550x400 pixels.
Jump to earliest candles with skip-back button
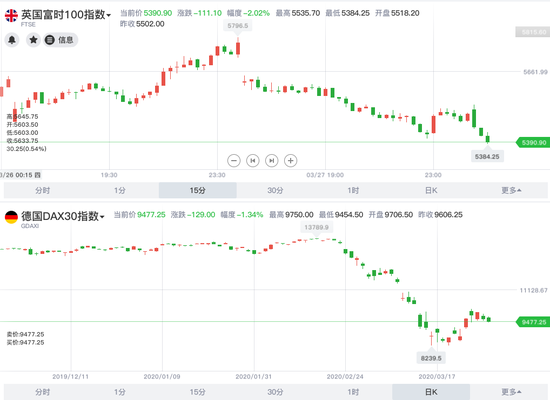point(253,161)
